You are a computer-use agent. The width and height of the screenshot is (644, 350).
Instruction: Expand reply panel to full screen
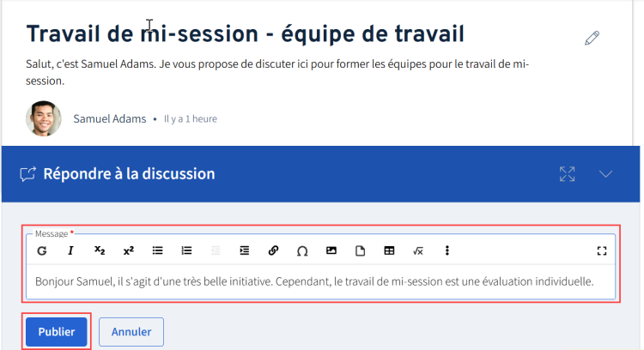[x=568, y=174]
